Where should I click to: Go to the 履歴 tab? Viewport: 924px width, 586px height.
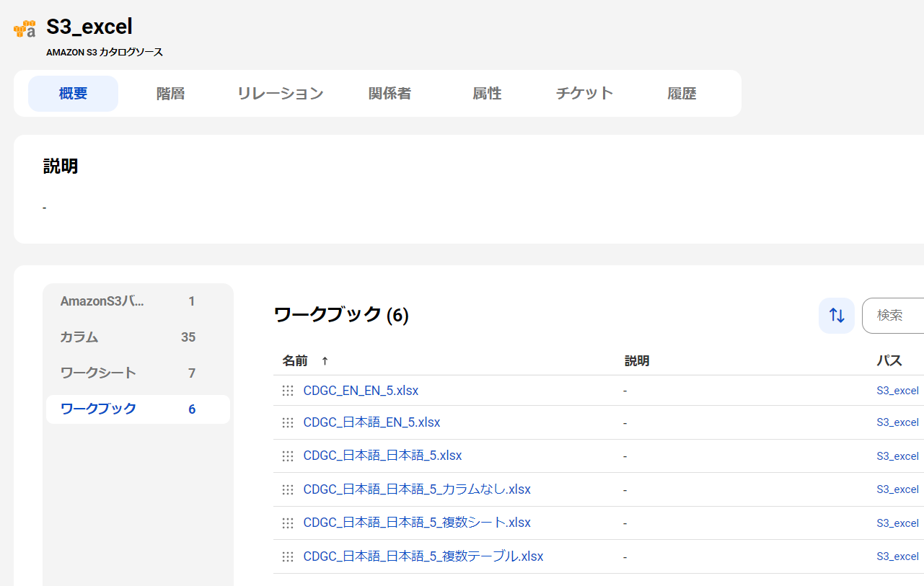point(682,94)
